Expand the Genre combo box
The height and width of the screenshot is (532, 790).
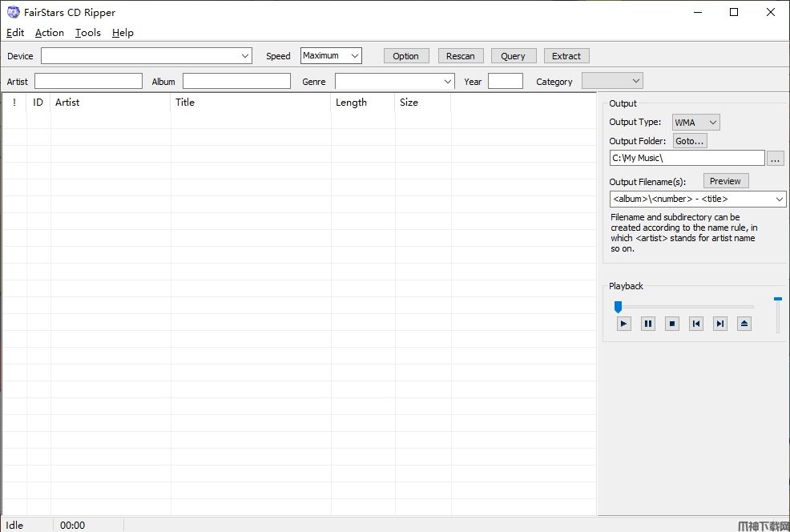(x=447, y=82)
